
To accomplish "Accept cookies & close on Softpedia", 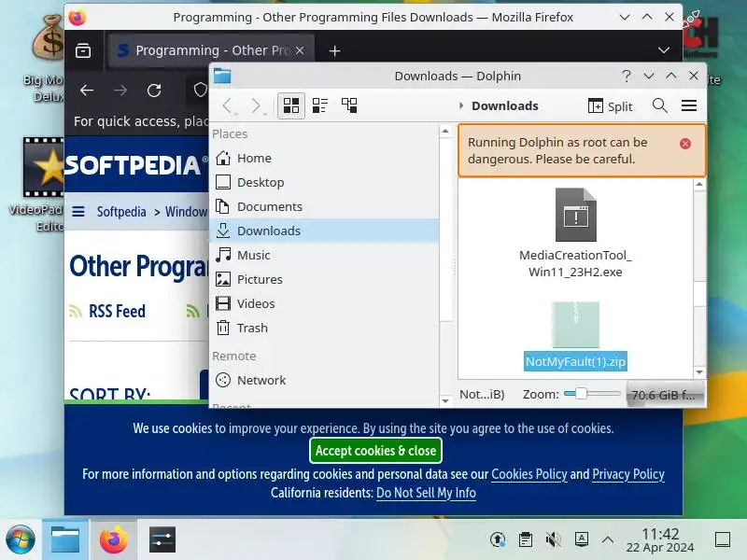I will (375, 451).
